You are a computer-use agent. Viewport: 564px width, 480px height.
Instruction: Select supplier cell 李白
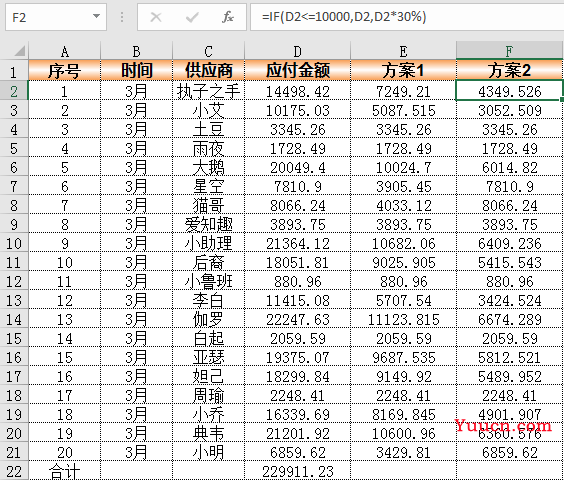(x=209, y=300)
